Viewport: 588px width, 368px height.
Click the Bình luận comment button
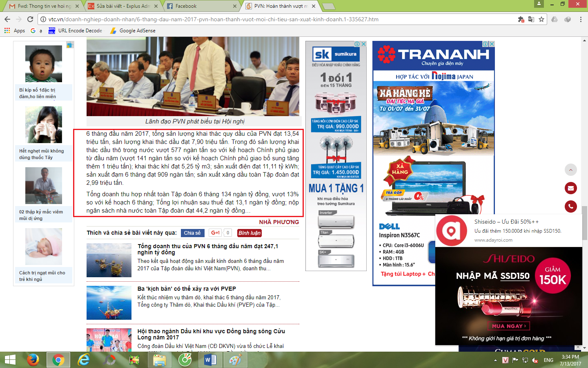(249, 233)
